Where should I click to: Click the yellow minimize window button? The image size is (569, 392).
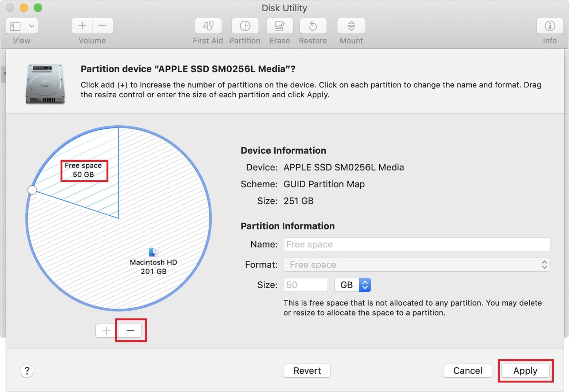[24, 8]
